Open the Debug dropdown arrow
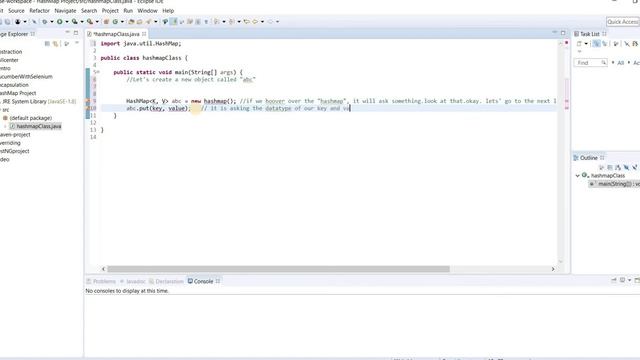The image size is (640, 360). (52, 22)
